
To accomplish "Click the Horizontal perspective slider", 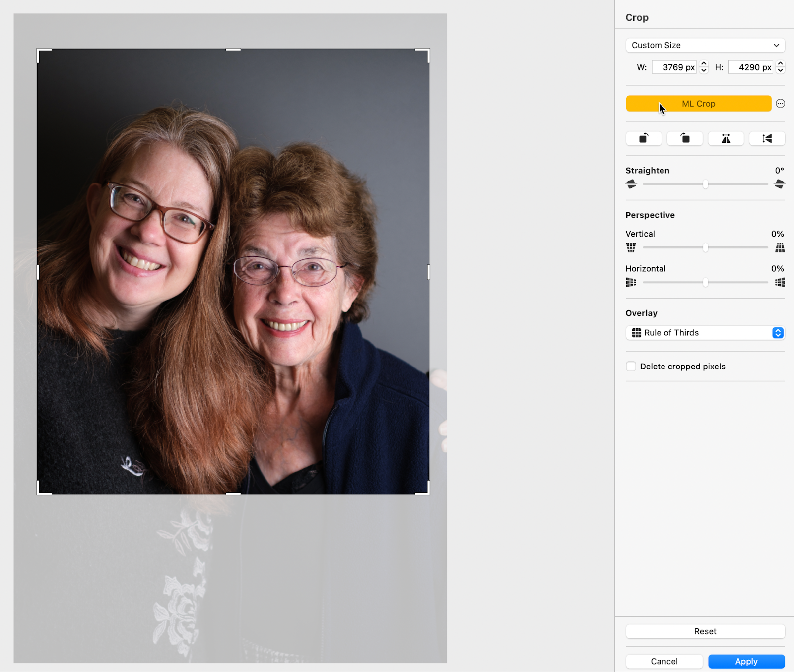I will (705, 283).
